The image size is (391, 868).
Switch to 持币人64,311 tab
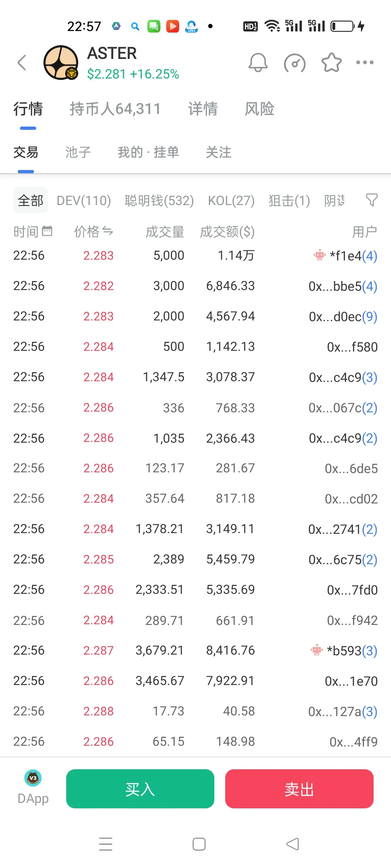point(115,109)
